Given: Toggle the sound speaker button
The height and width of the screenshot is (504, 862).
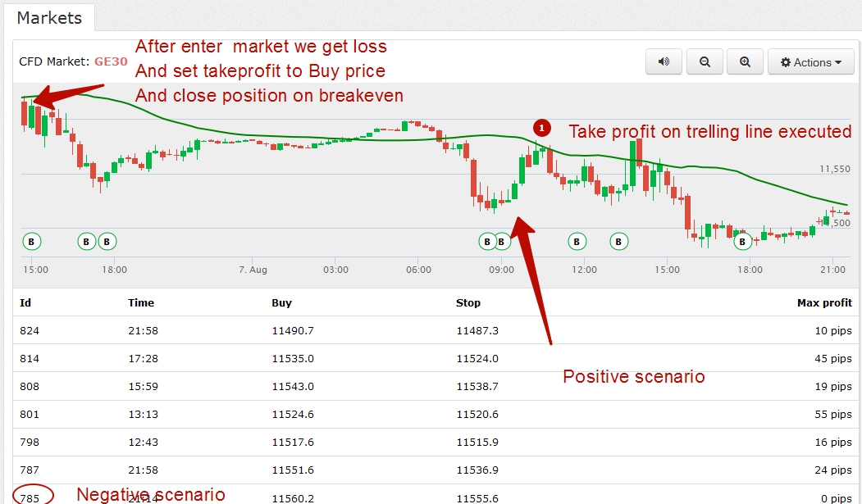Looking at the screenshot, I should point(664,62).
